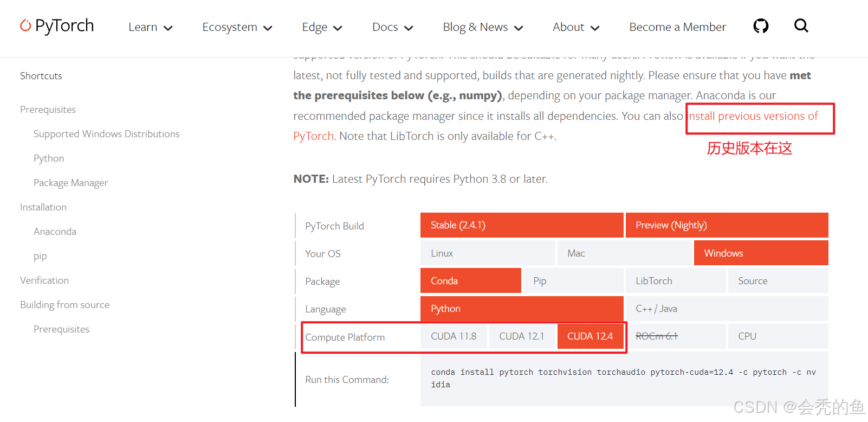This screenshot has width=868, height=422.
Task: Jump to Prerequisites under Building from source
Action: point(61,329)
